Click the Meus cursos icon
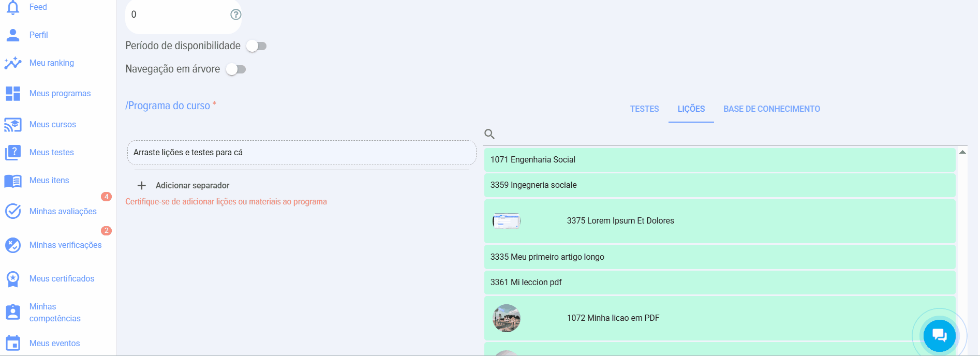 point(13,125)
